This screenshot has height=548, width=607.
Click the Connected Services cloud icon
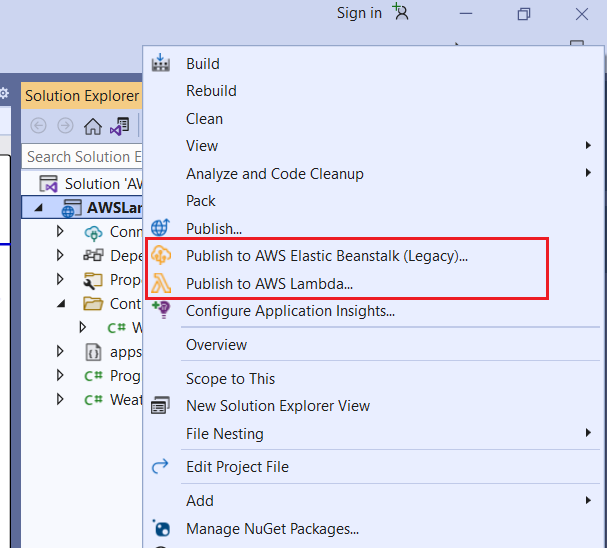(x=93, y=232)
